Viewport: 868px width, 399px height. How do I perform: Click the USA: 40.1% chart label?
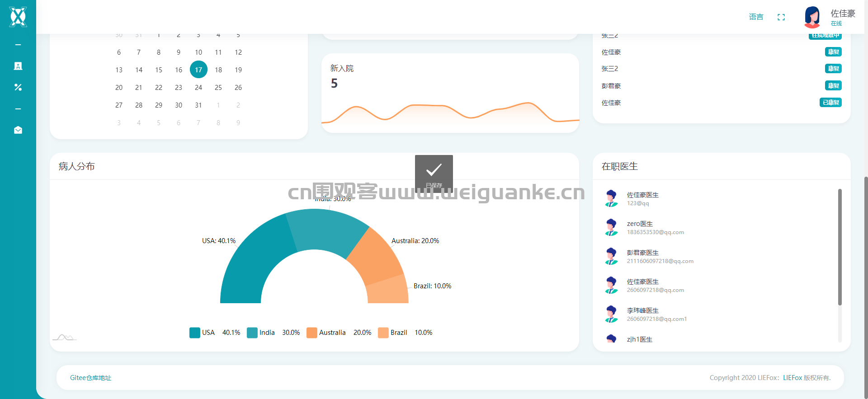pos(219,241)
